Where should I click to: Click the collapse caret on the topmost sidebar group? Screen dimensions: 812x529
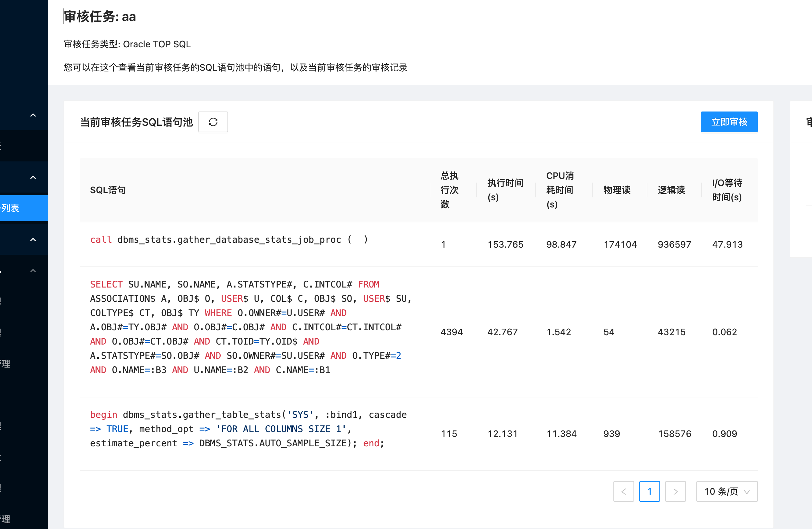point(33,115)
